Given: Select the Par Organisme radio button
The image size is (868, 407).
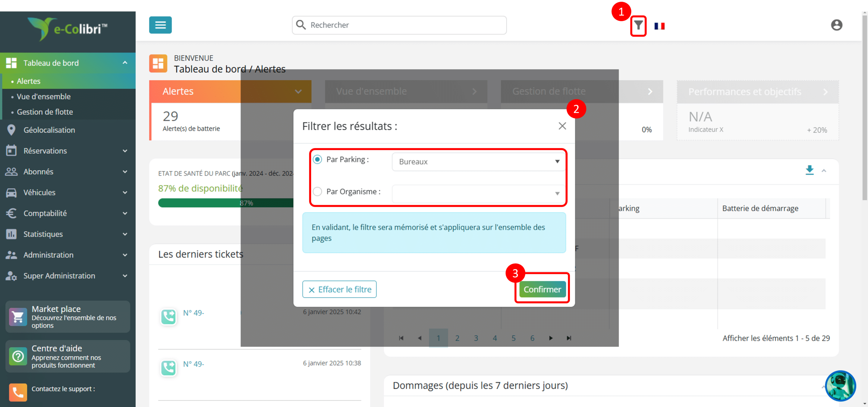Looking at the screenshot, I should [x=317, y=192].
